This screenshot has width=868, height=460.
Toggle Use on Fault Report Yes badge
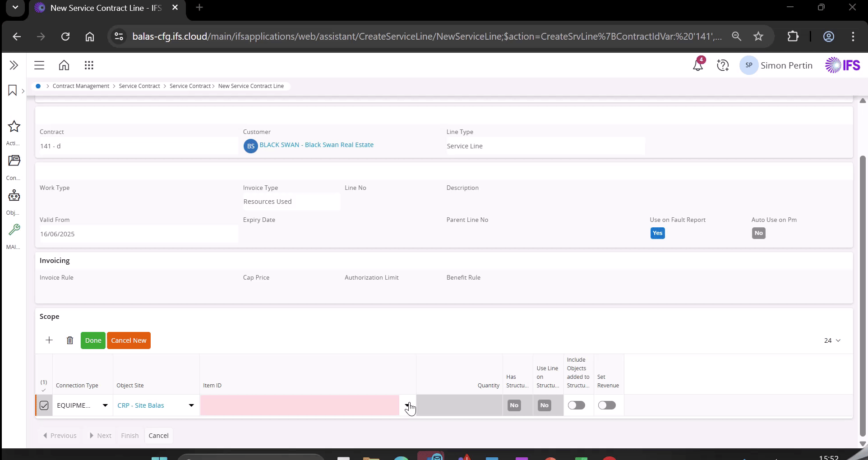pos(657,233)
